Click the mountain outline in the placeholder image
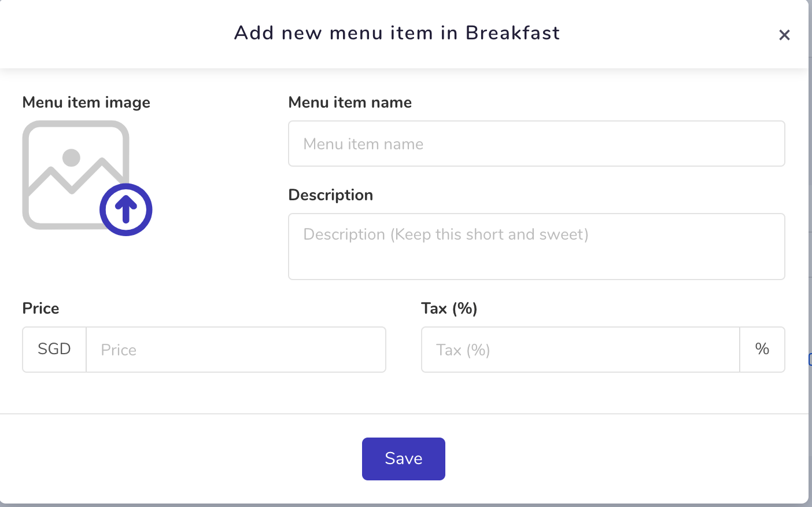 pos(74,177)
